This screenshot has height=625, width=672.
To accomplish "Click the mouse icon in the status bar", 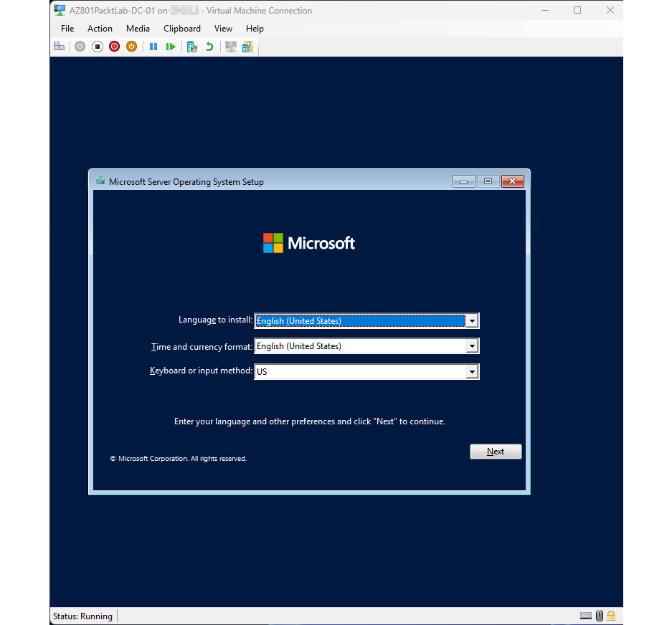I will 599,616.
